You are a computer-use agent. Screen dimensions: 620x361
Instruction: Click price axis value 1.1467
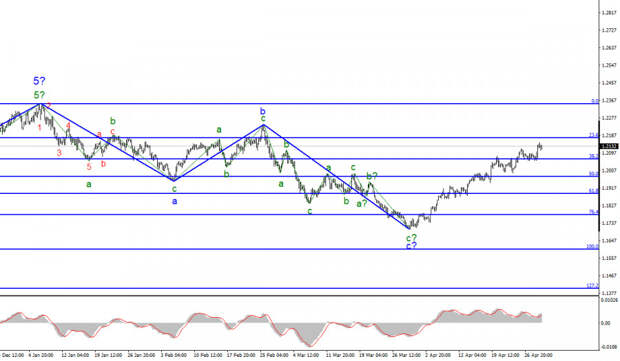tap(609, 276)
